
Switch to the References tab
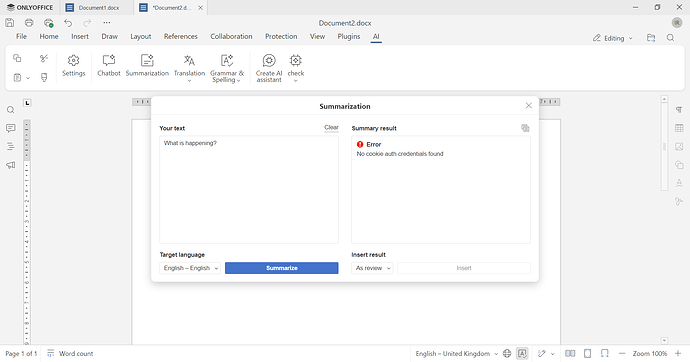click(180, 37)
